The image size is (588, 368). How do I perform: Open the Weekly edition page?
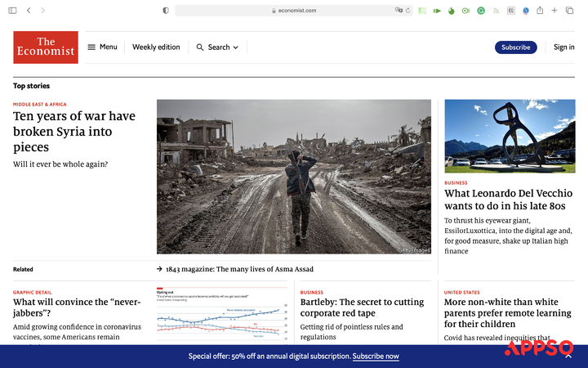point(156,47)
